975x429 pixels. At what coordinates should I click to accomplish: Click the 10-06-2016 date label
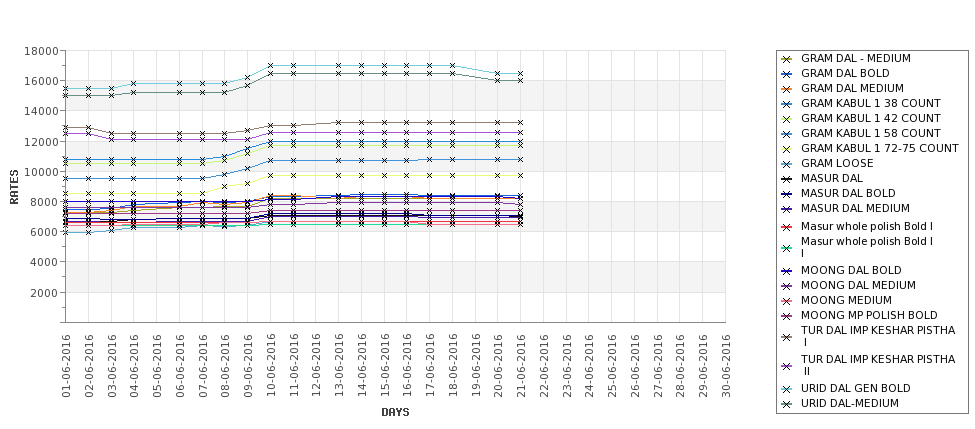tap(270, 366)
